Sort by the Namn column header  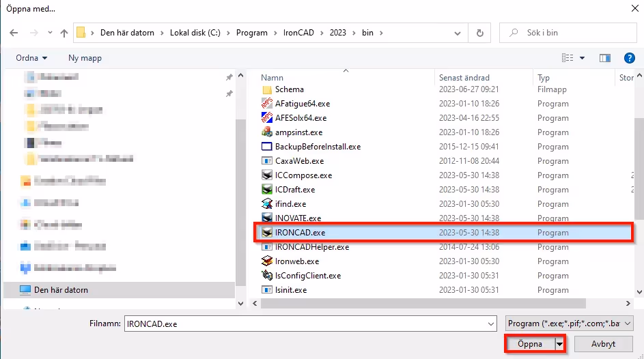pyautogui.click(x=272, y=78)
